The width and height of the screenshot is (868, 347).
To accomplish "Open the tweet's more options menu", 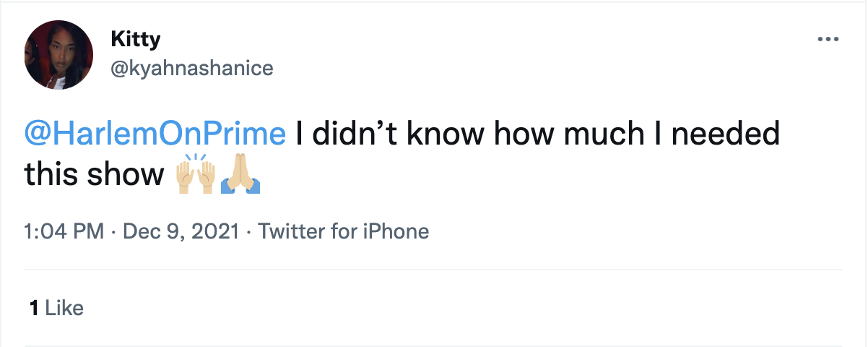I will coord(828,39).
